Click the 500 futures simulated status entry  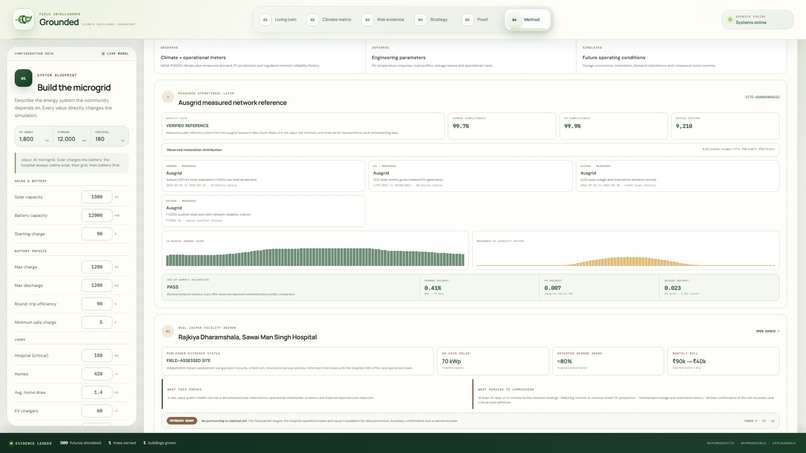pyautogui.click(x=82, y=443)
